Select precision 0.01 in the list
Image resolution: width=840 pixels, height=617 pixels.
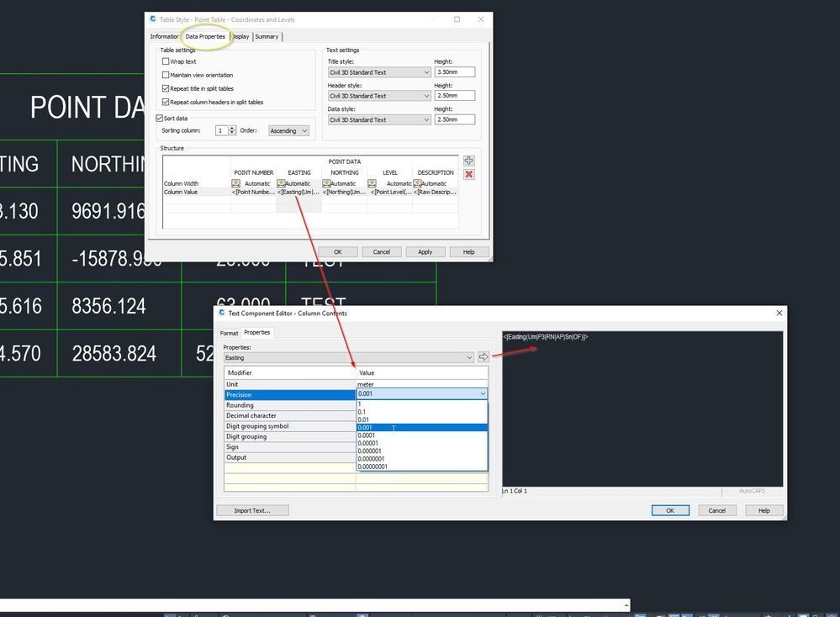coord(422,420)
